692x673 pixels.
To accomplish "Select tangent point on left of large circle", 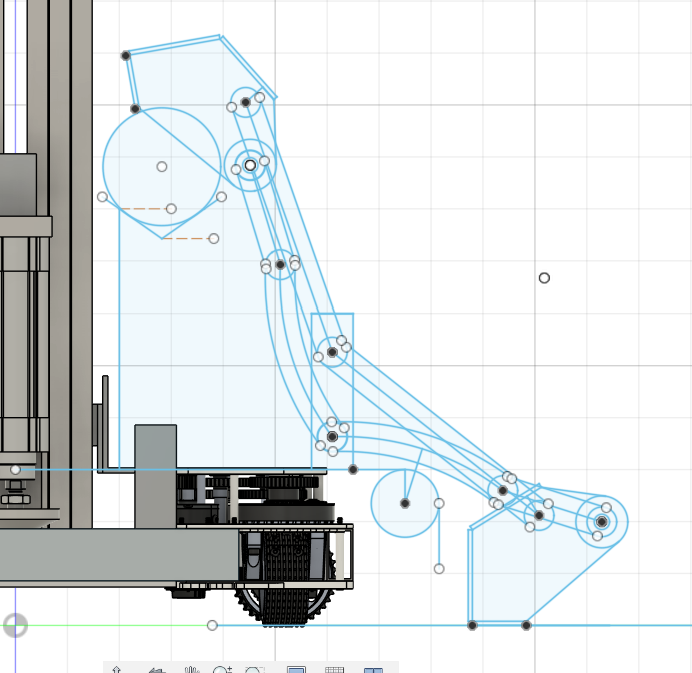I will point(102,197).
